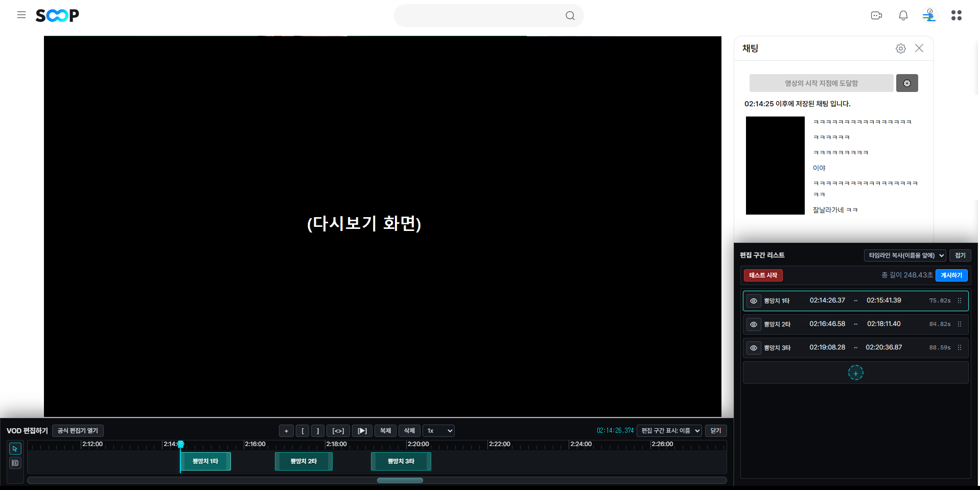980x490 pixels.
Task: Open the profile avatar menu
Action: 929,15
